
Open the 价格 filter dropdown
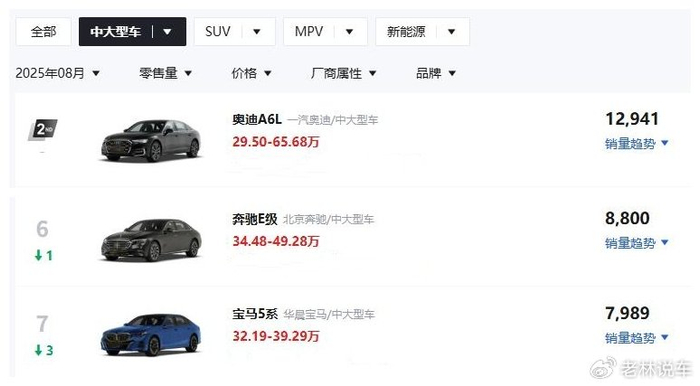pos(251,73)
